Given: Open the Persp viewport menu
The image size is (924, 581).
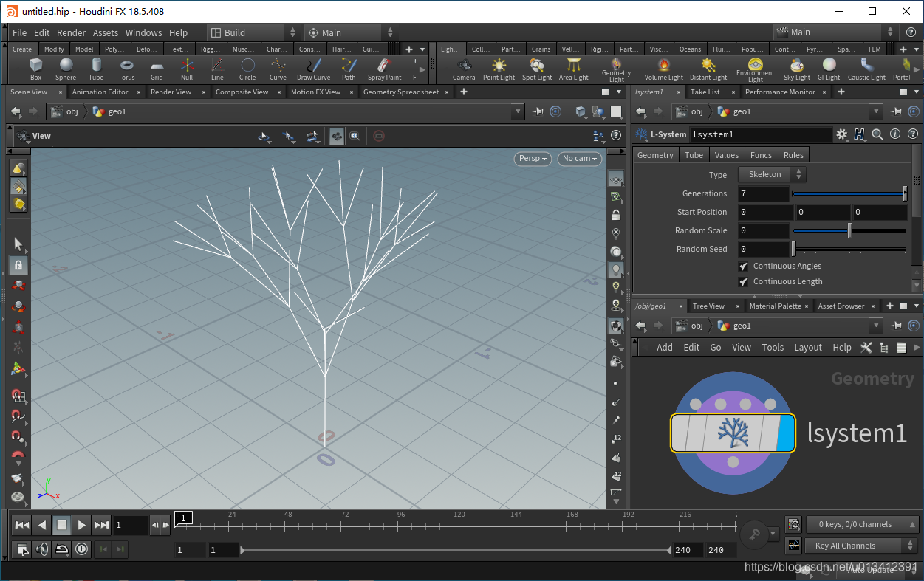Looking at the screenshot, I should tap(533, 158).
